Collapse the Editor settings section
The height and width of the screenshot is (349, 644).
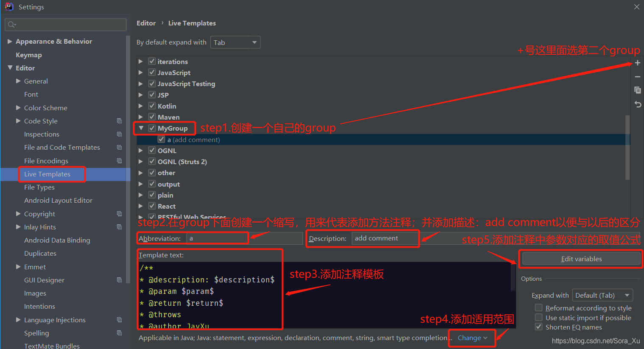(10, 68)
